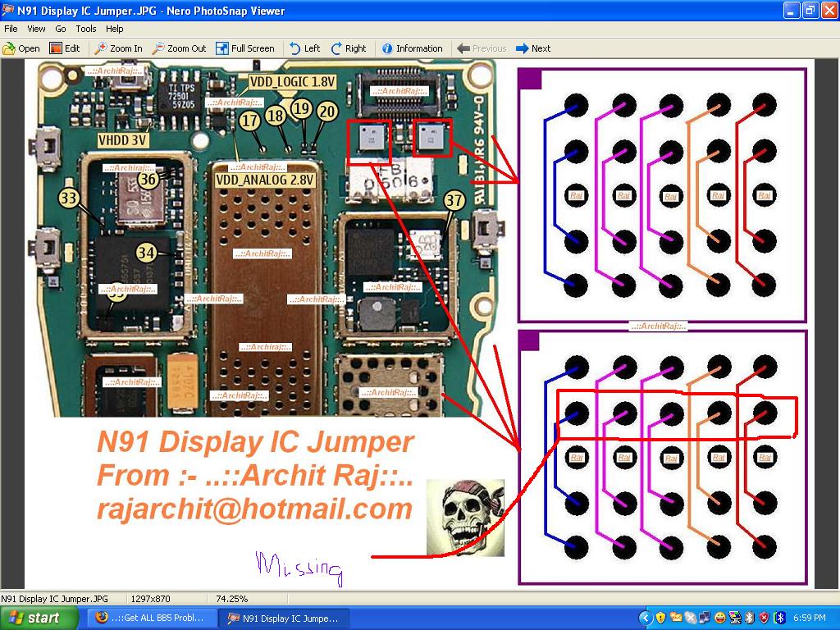The width and height of the screenshot is (840, 630).
Task: Click the mail envelope tray icon
Action: click(676, 619)
